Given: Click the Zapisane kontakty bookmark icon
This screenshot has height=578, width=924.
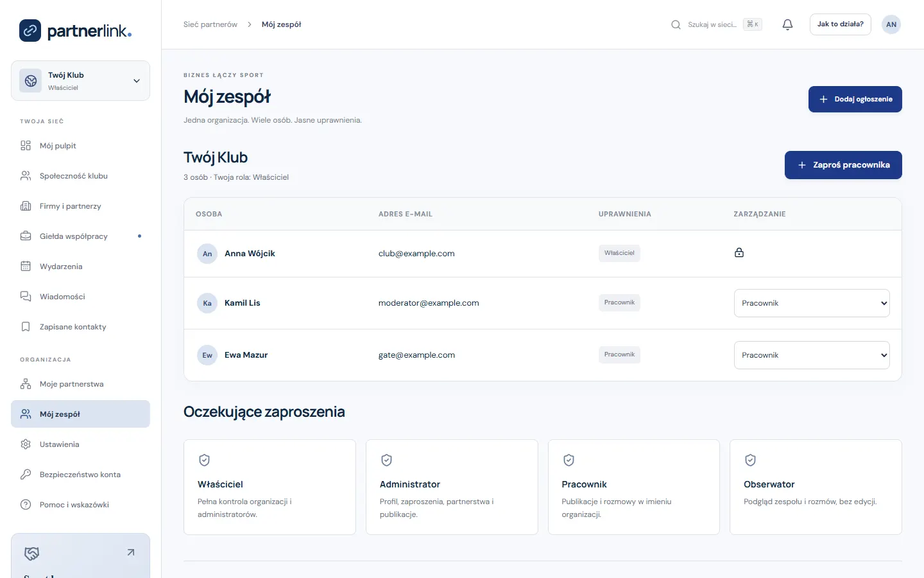Looking at the screenshot, I should [x=26, y=327].
